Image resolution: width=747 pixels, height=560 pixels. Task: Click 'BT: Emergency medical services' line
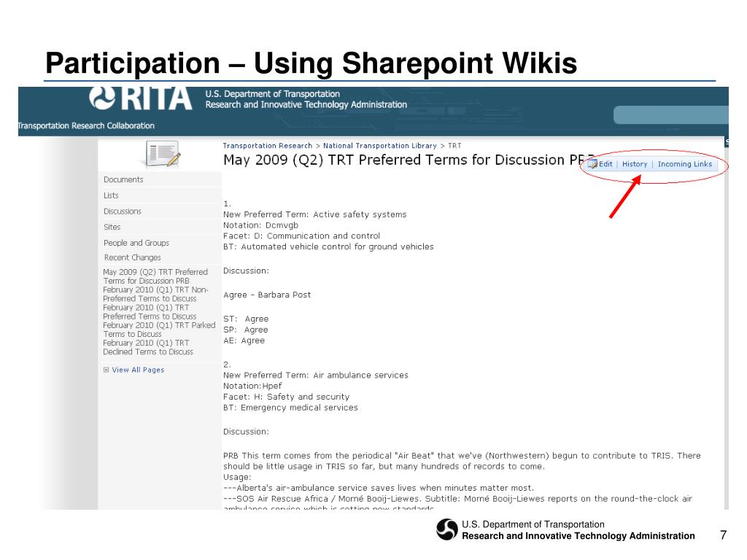[x=290, y=408]
